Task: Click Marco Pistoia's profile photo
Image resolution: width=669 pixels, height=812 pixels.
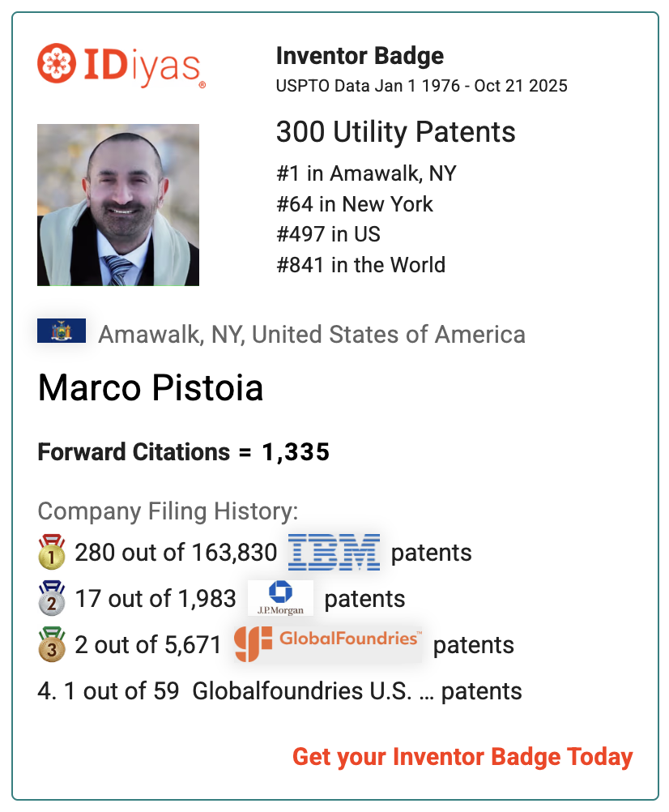Action: (118, 204)
